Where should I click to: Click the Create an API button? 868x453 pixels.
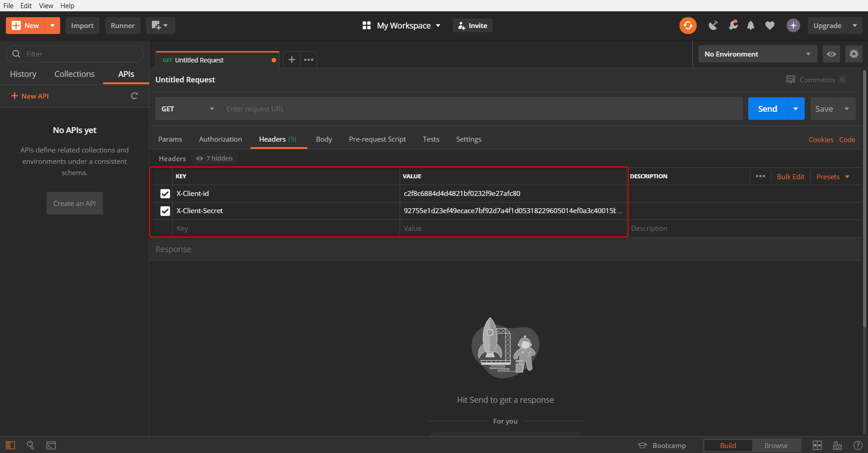pyautogui.click(x=75, y=204)
